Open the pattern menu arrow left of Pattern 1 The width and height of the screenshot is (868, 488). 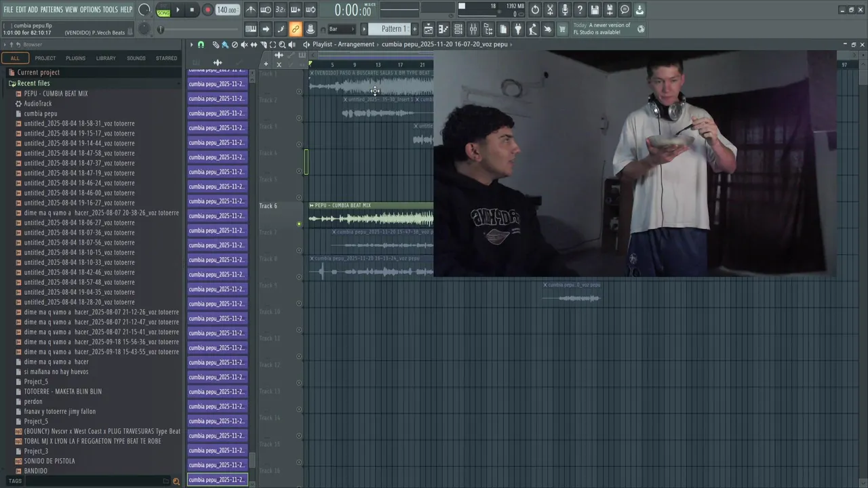pos(364,29)
